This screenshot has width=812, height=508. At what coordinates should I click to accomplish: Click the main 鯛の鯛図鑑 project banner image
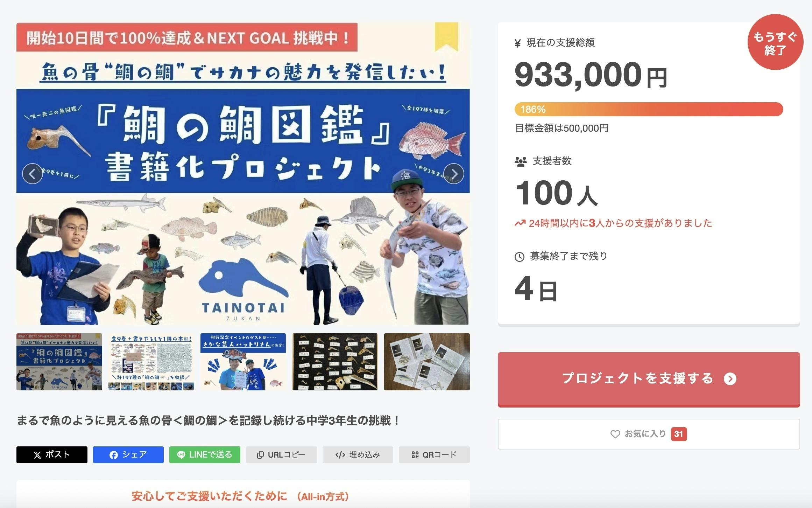click(243, 174)
